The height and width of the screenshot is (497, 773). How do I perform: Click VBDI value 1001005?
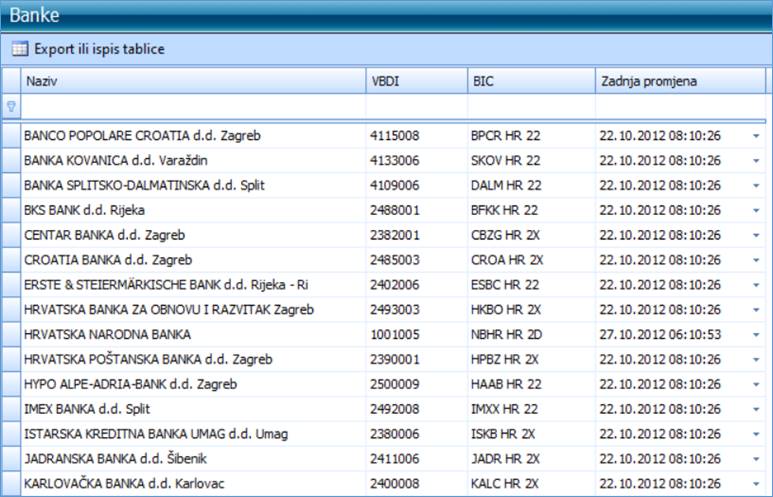coord(394,334)
